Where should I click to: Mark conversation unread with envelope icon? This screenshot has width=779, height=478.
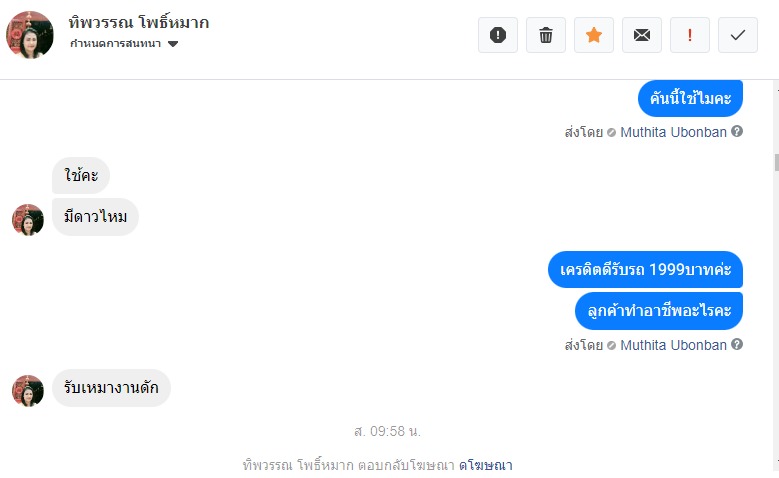642,35
